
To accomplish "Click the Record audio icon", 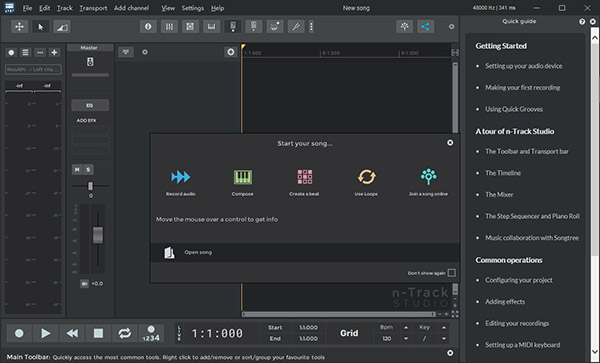I will 181,177.
